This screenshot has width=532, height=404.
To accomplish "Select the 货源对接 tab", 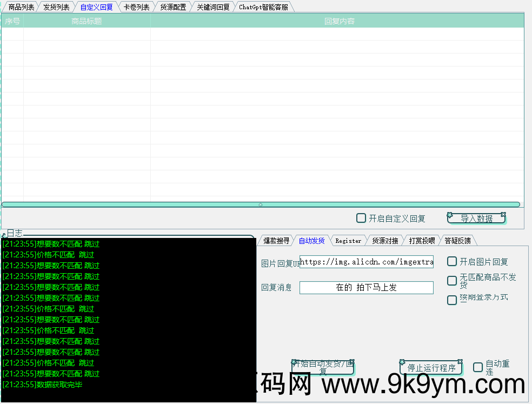I will [385, 241].
